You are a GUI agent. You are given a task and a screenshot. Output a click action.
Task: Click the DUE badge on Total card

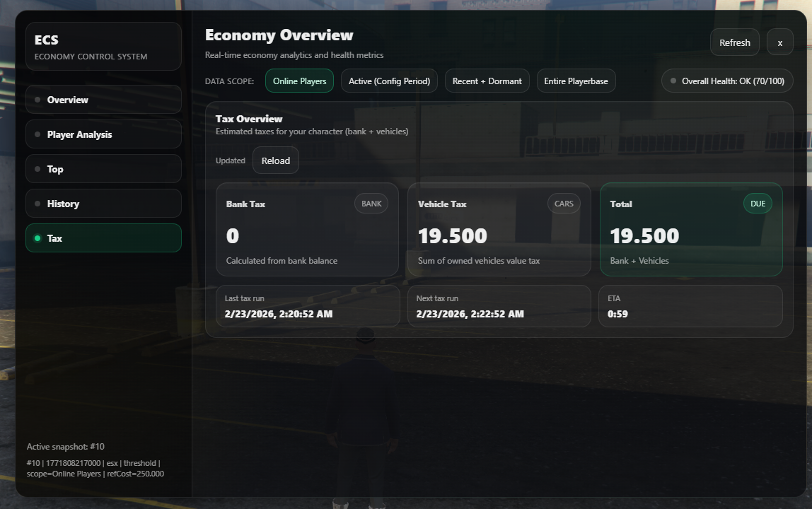pos(758,204)
